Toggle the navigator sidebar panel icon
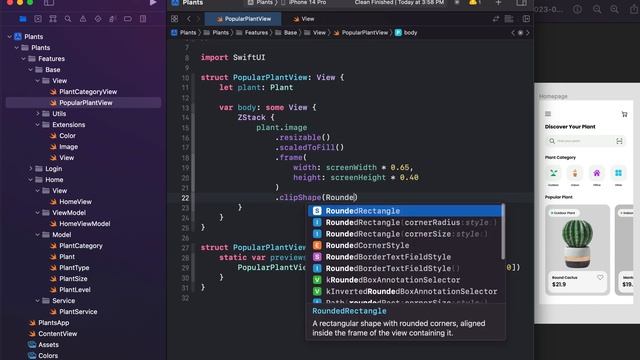 pos(49,3)
